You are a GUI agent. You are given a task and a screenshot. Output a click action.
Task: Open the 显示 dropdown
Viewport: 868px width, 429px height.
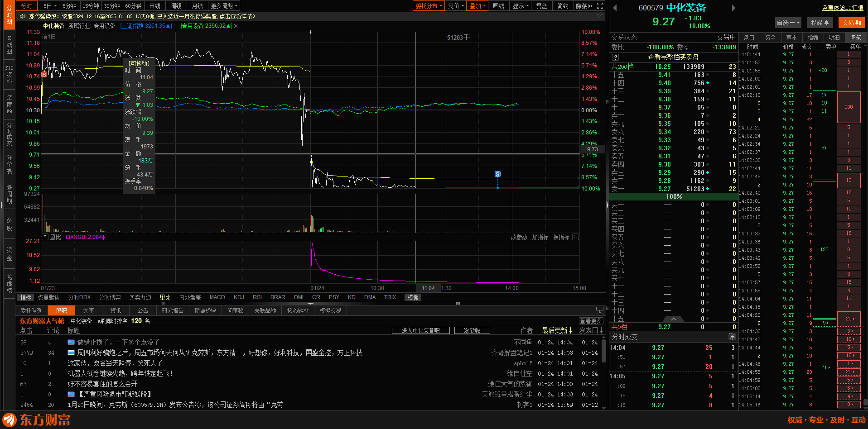tap(521, 6)
